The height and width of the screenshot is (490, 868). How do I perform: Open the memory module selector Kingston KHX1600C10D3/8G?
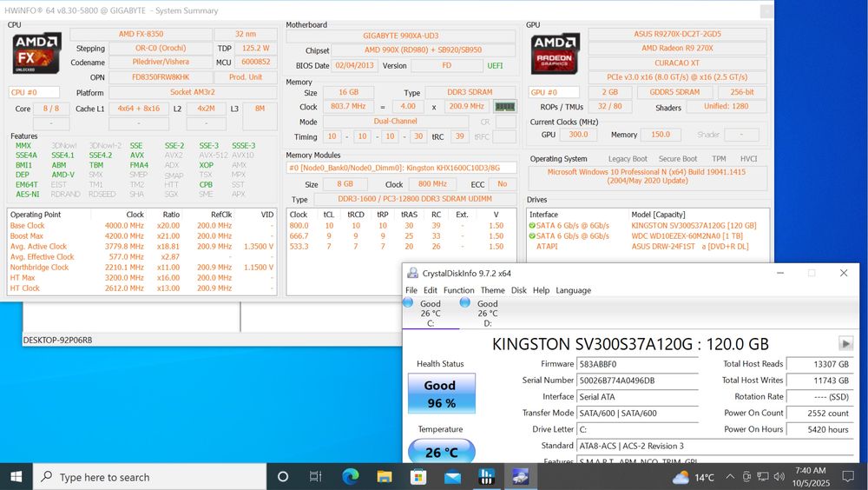401,168
